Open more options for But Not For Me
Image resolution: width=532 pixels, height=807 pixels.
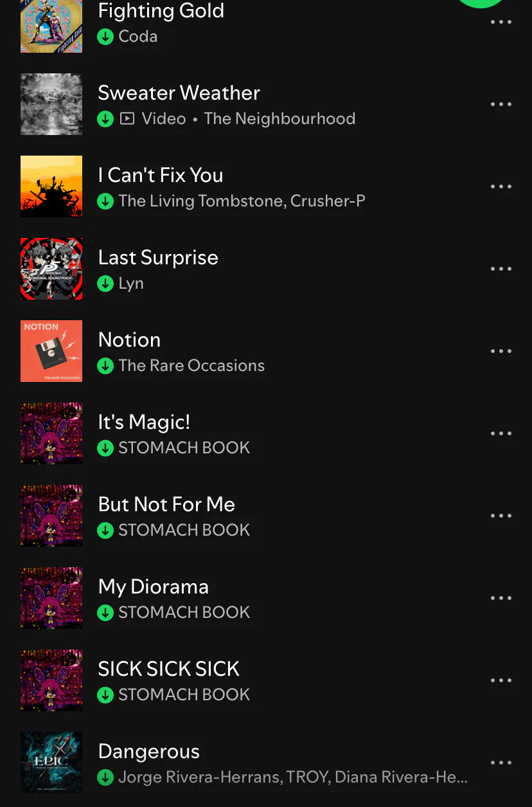pyautogui.click(x=501, y=516)
